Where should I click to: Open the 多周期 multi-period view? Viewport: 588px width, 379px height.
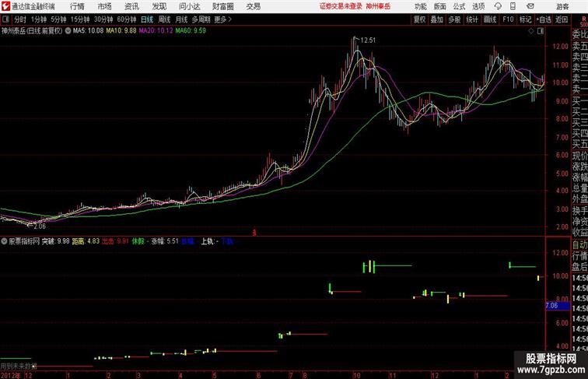[201, 19]
